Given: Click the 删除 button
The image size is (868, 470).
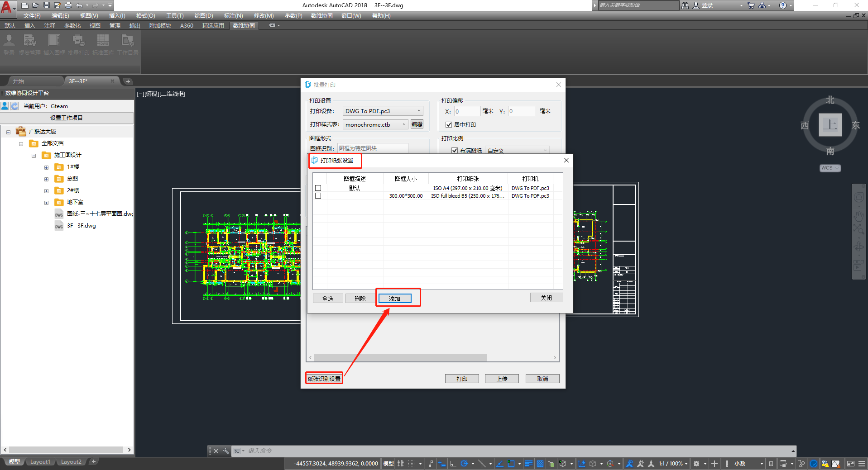Looking at the screenshot, I should [x=360, y=299].
